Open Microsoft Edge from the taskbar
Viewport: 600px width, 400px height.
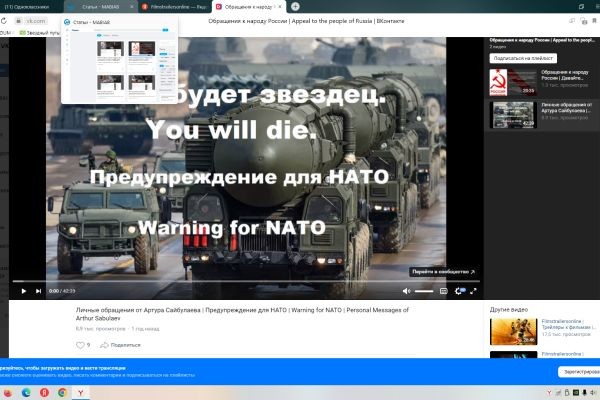[26, 393]
